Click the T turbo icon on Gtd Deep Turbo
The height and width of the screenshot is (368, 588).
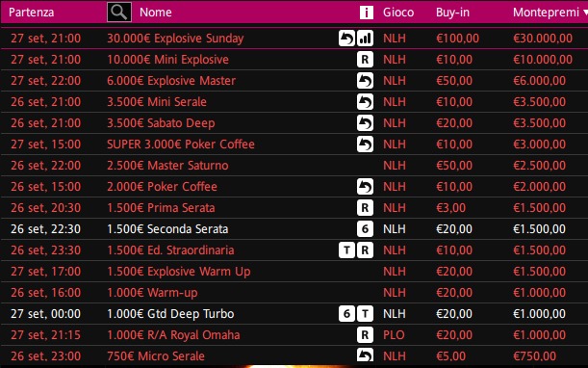[x=365, y=314]
